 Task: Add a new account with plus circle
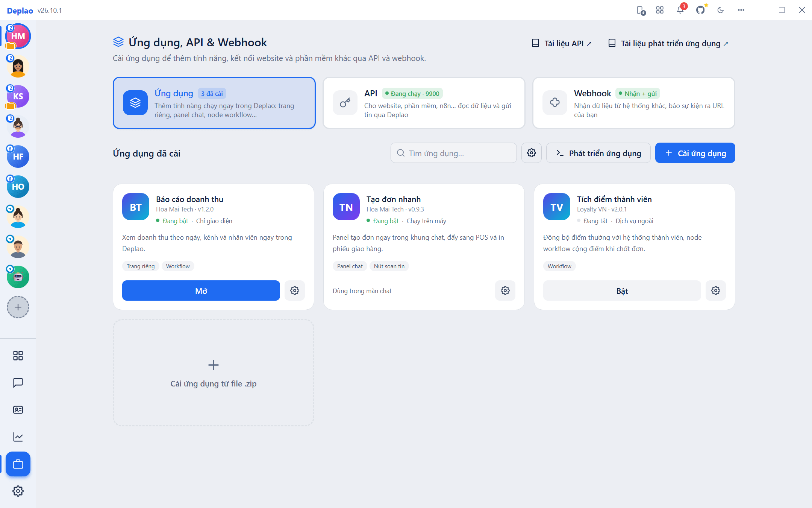click(18, 307)
